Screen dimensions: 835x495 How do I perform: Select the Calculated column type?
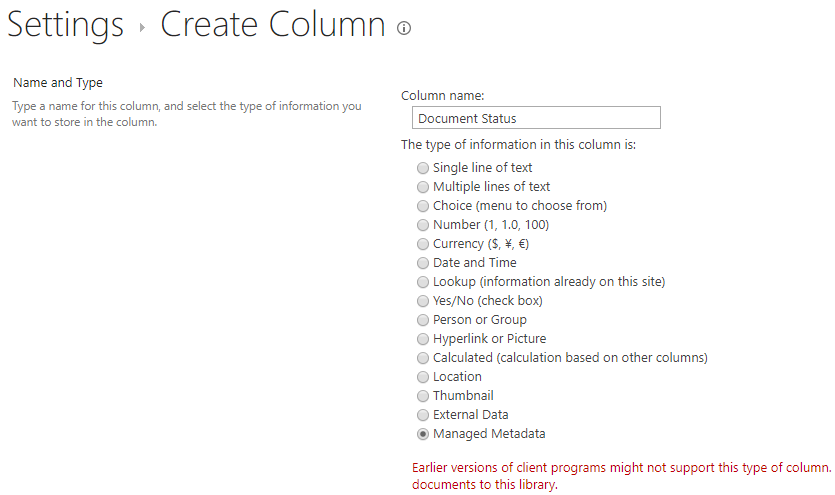pos(423,358)
